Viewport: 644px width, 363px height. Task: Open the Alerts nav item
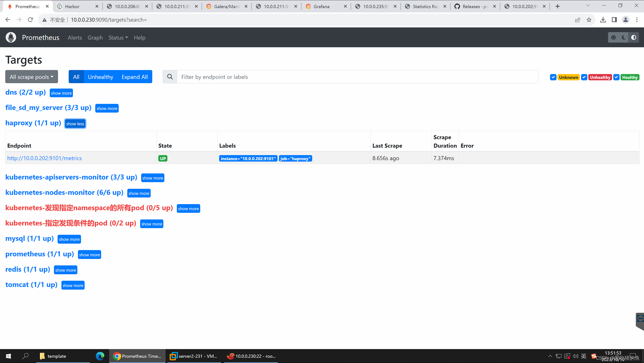point(75,38)
